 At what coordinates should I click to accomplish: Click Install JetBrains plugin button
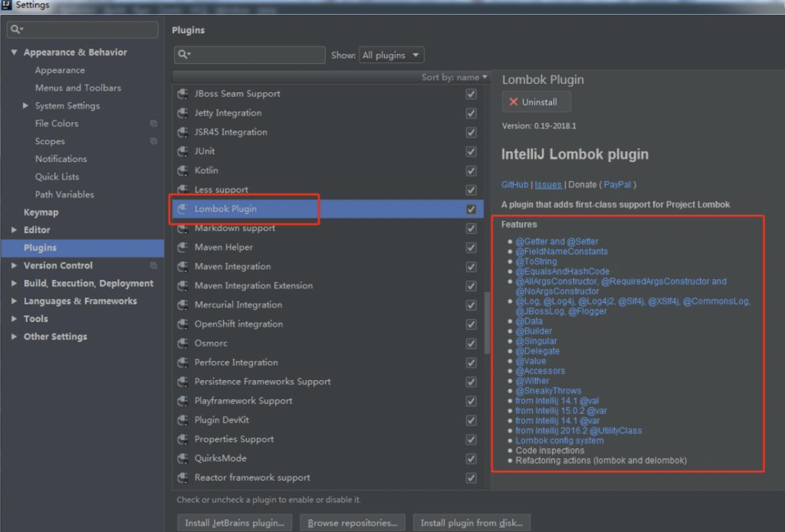pos(235,523)
